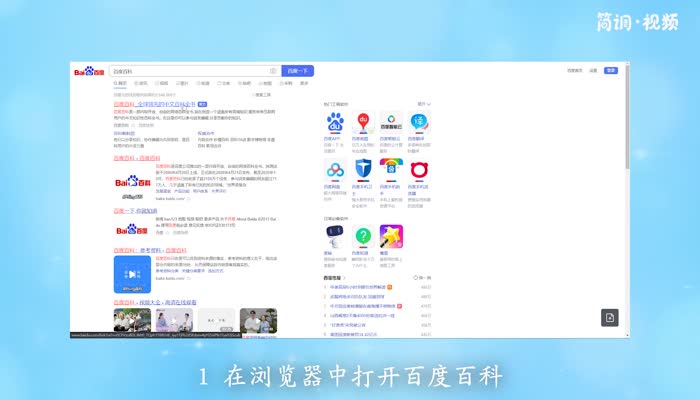Open the blue shield 百度手机卫士 icon
The image size is (700, 400).
pyautogui.click(x=363, y=168)
